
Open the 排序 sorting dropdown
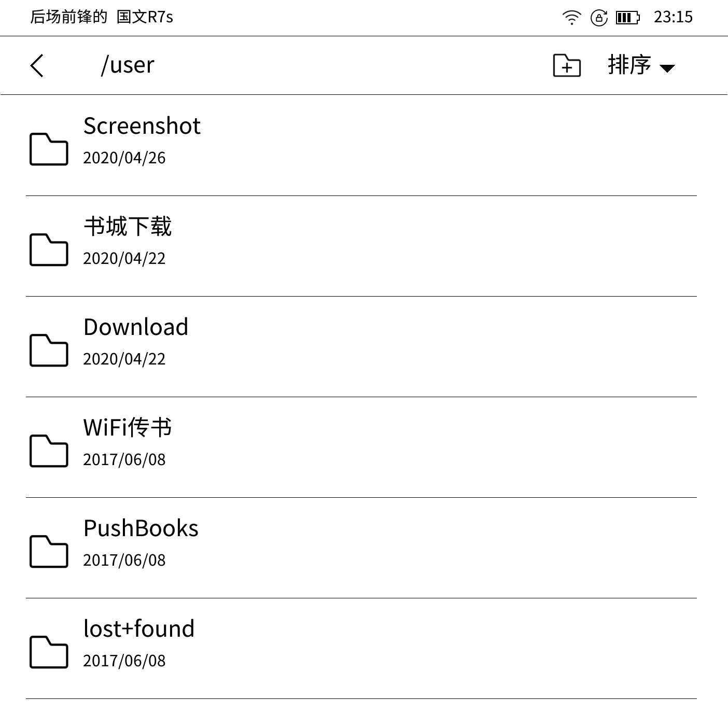tap(629, 66)
